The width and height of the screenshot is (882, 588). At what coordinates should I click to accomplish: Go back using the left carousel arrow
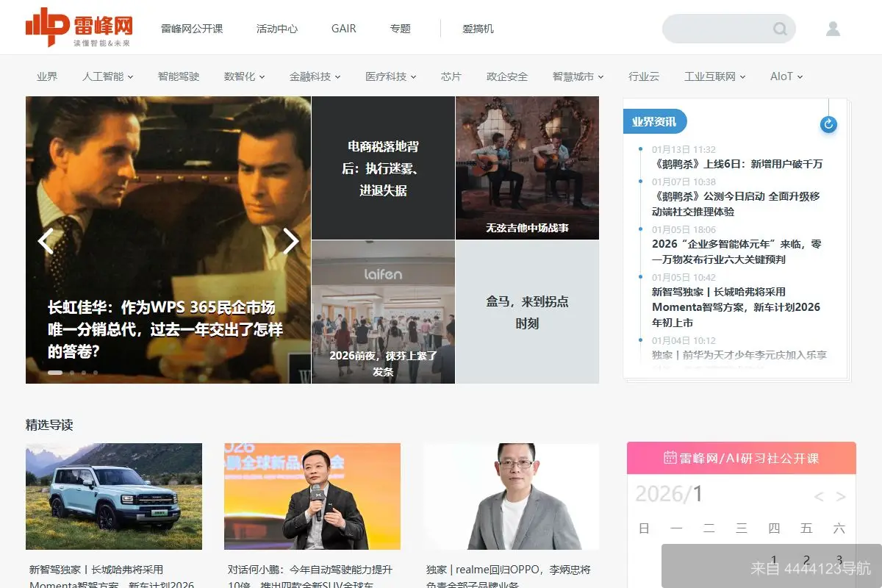point(46,240)
